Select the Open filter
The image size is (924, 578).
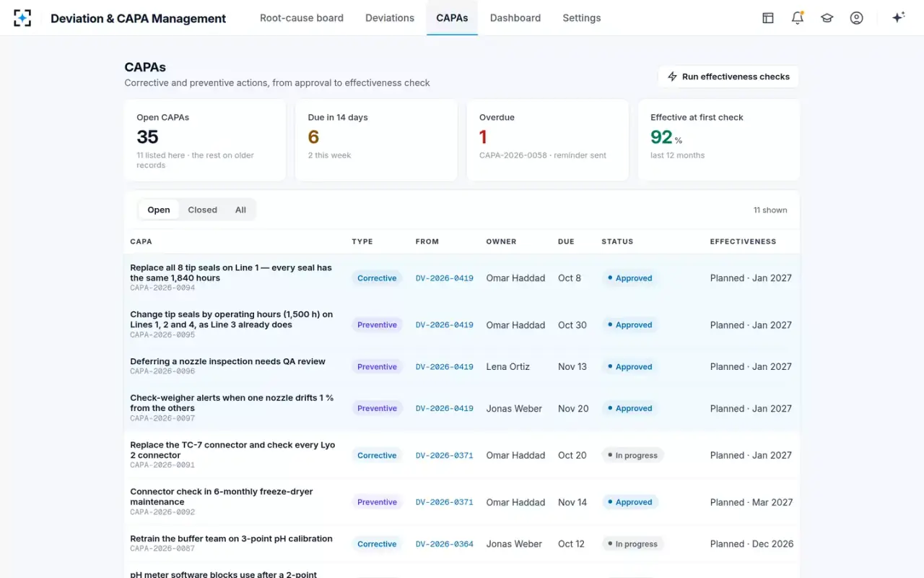[159, 210]
